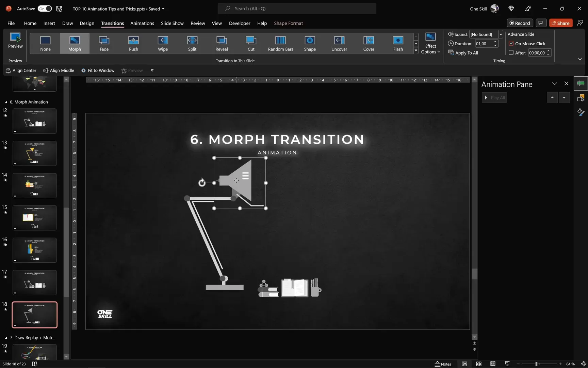Click Fit to Window command
Image resolution: width=588 pixels, height=368 pixels.
[x=98, y=71]
